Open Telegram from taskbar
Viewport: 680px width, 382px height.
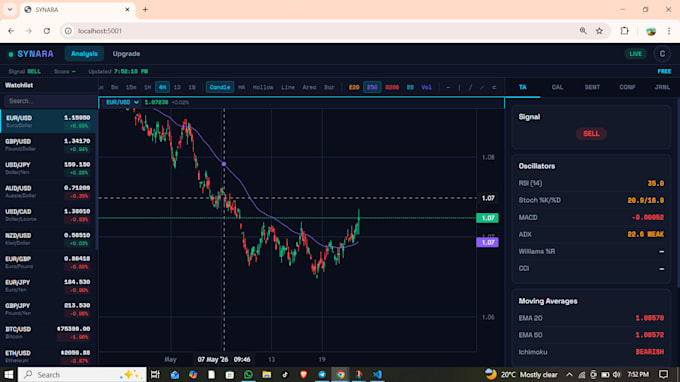[322, 374]
